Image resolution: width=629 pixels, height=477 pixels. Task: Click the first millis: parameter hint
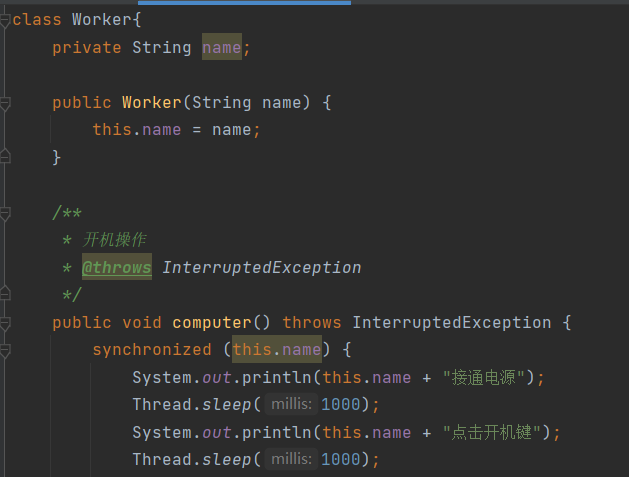[x=292, y=405]
